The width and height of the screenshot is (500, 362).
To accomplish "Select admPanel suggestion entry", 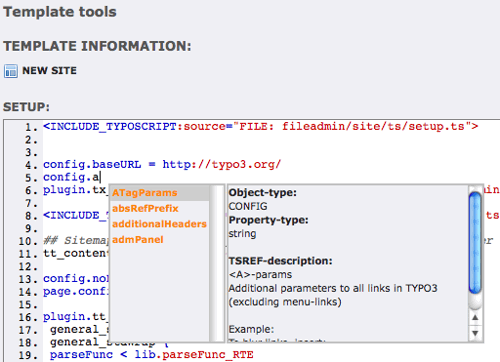I will 138,240.
